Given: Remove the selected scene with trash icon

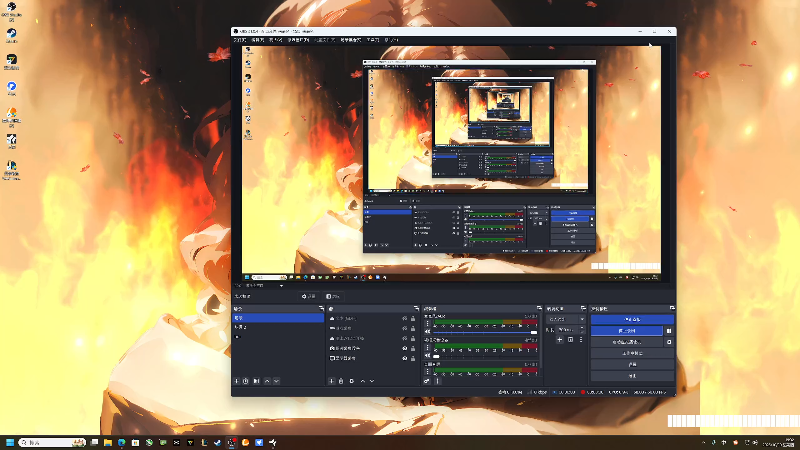Looking at the screenshot, I should pyautogui.click(x=246, y=381).
